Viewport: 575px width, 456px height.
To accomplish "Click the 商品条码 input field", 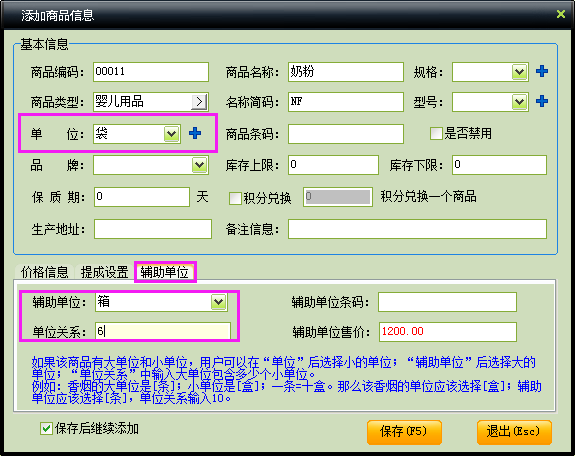I will tap(346, 134).
